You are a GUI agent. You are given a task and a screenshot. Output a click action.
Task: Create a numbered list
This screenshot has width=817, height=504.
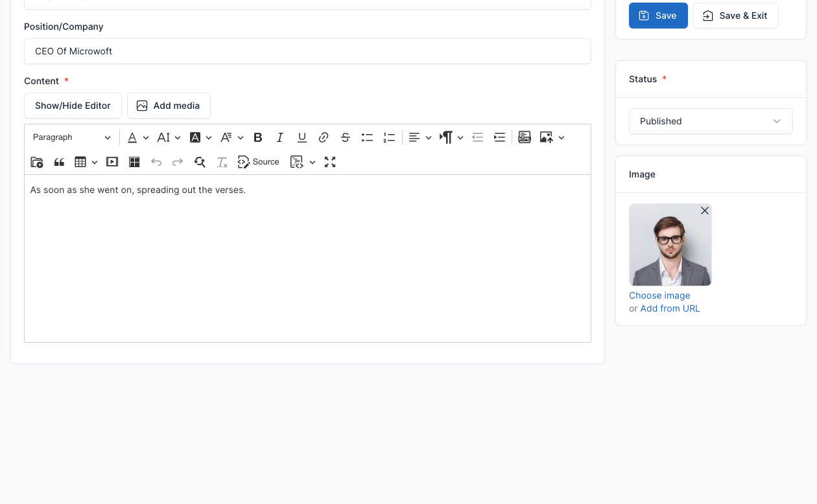389,137
